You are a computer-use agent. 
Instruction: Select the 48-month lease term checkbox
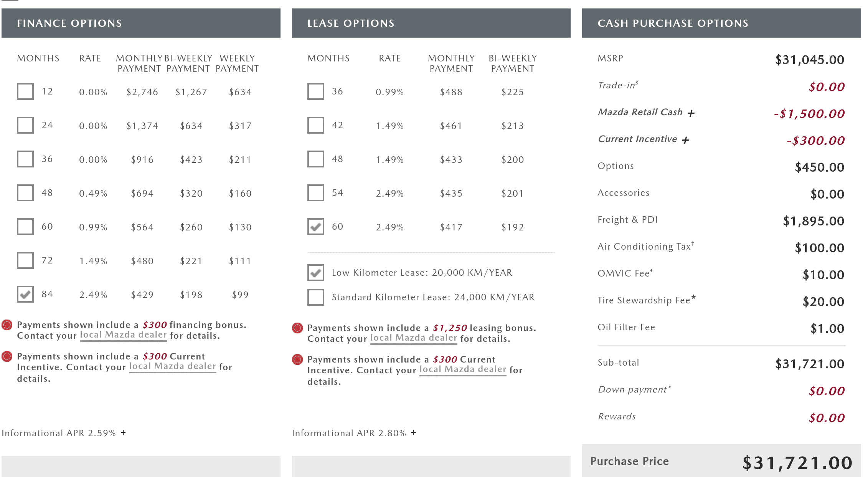[316, 159]
